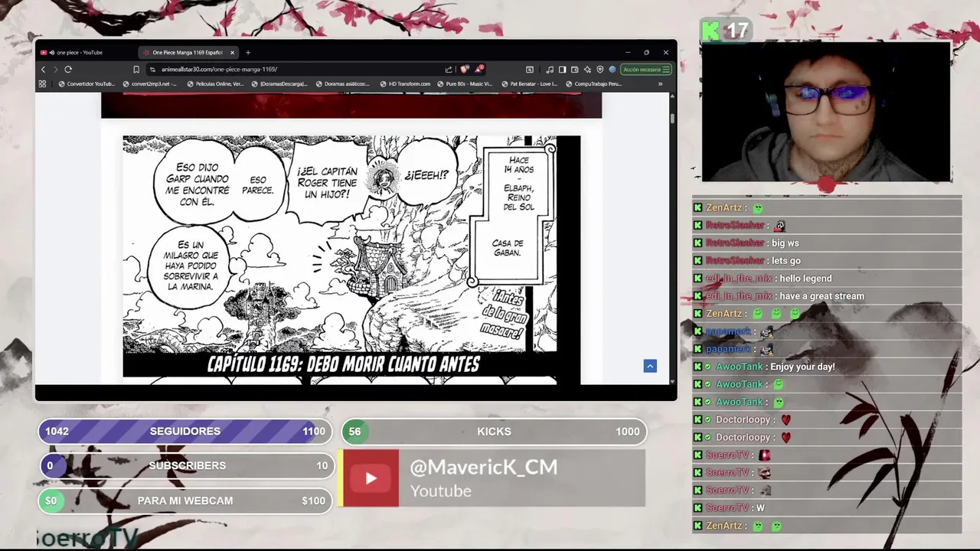980x551 pixels.
Task: Toggle the browser sidebar panel icon
Action: point(562,70)
